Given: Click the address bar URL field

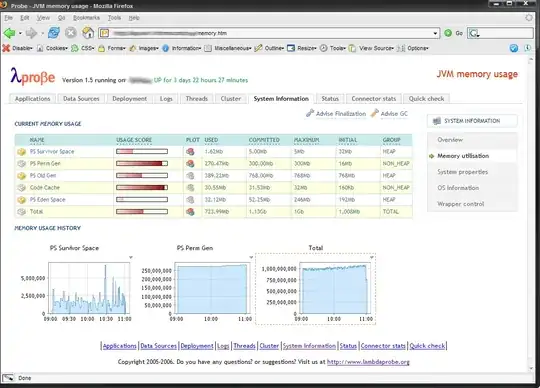Looking at the screenshot, I should point(269,33).
